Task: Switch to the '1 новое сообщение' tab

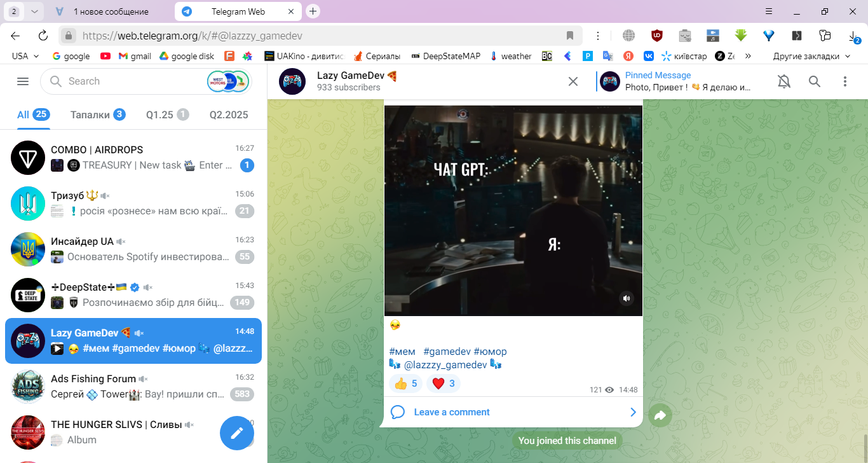Action: point(111,11)
